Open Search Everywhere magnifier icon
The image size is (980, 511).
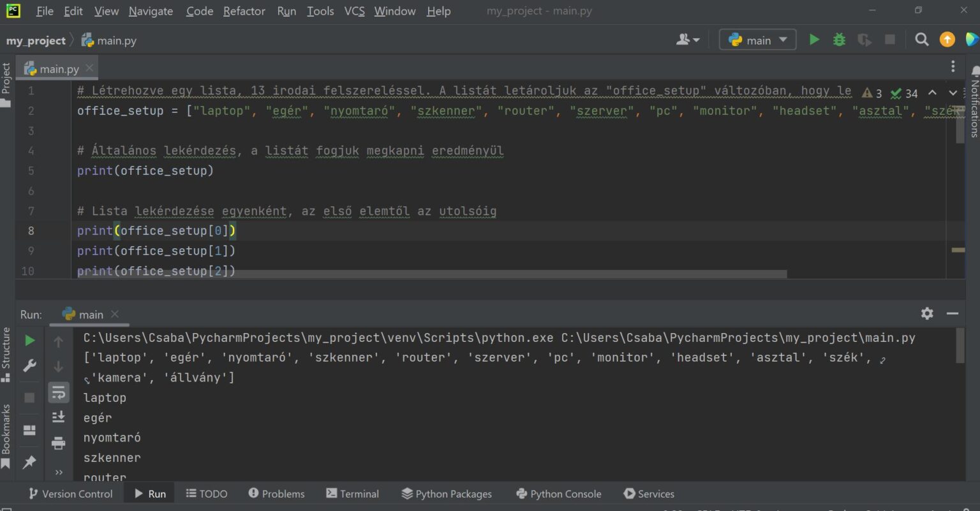[x=921, y=40]
